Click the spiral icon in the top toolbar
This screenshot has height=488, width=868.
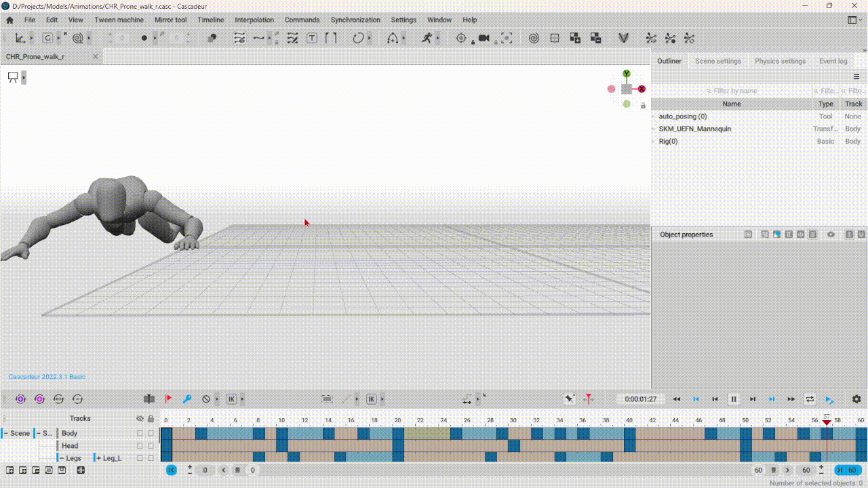534,39
